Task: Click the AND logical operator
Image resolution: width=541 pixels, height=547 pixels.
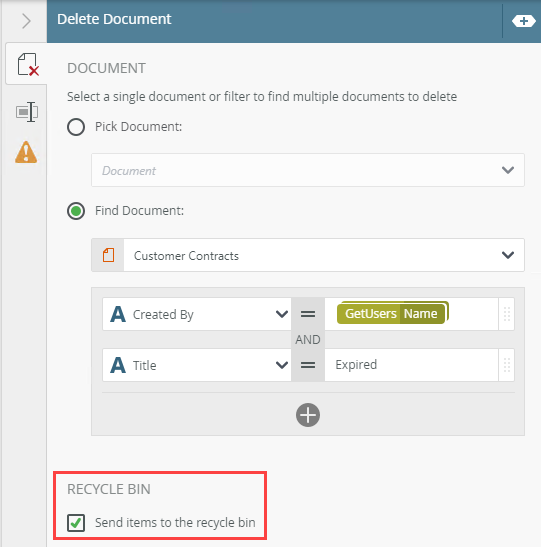Action: [308, 339]
